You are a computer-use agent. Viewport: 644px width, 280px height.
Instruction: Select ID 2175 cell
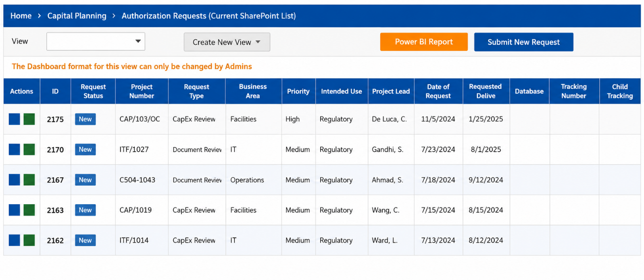coord(55,119)
